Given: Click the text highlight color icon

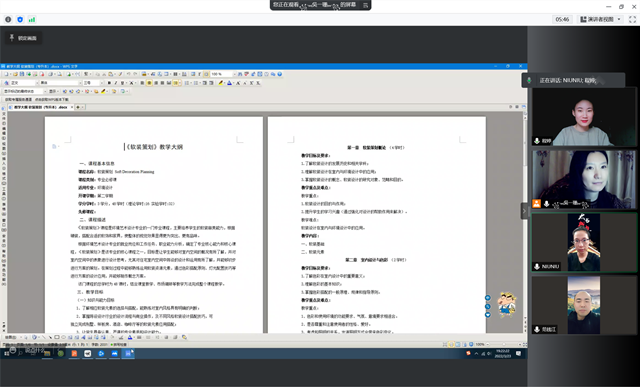Looking at the screenshot, I should (x=221, y=83).
